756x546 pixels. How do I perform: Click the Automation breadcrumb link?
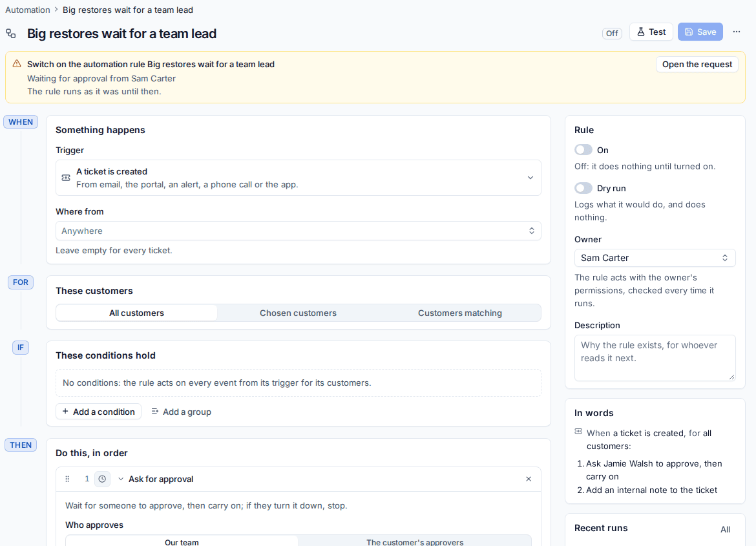[x=28, y=10]
